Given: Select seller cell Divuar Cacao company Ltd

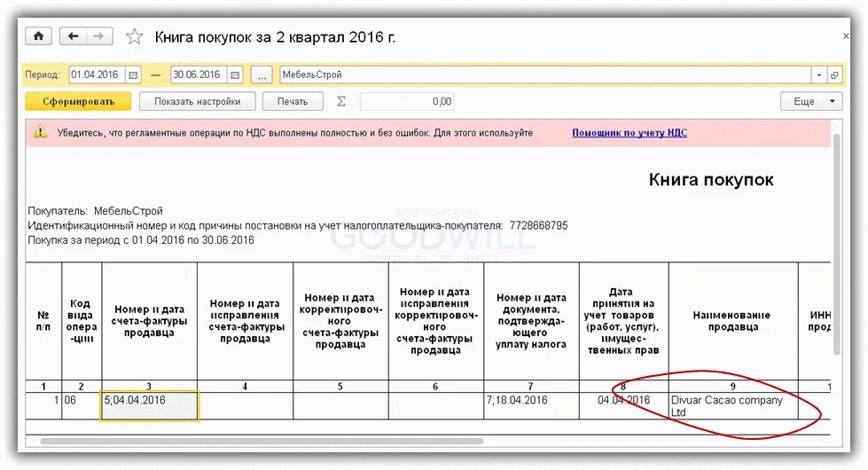Looking at the screenshot, I should (733, 406).
